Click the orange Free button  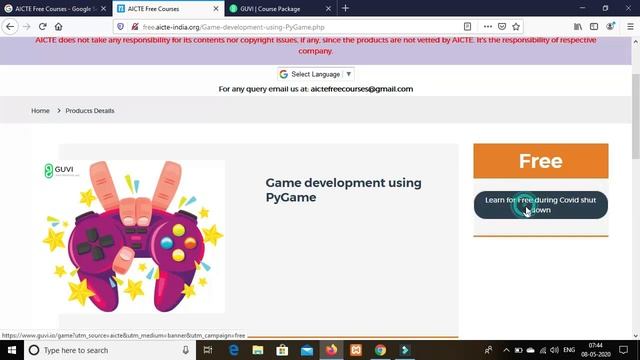pos(541,161)
